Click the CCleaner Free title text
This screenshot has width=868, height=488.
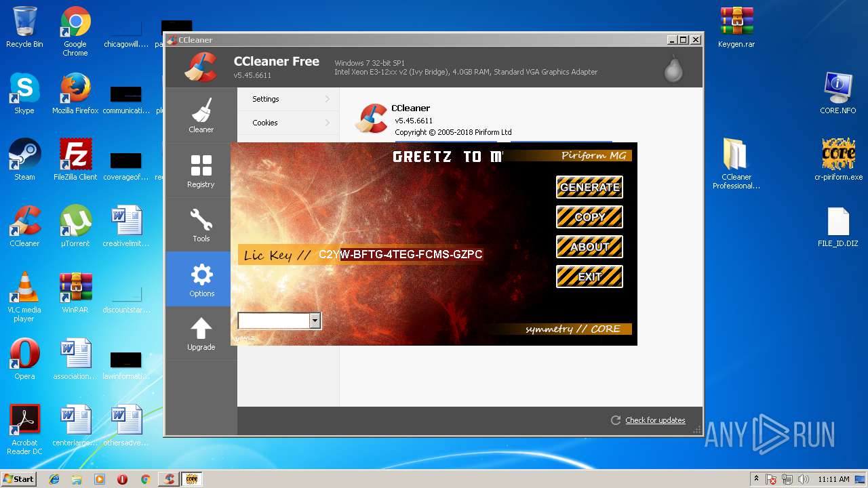[x=277, y=61]
